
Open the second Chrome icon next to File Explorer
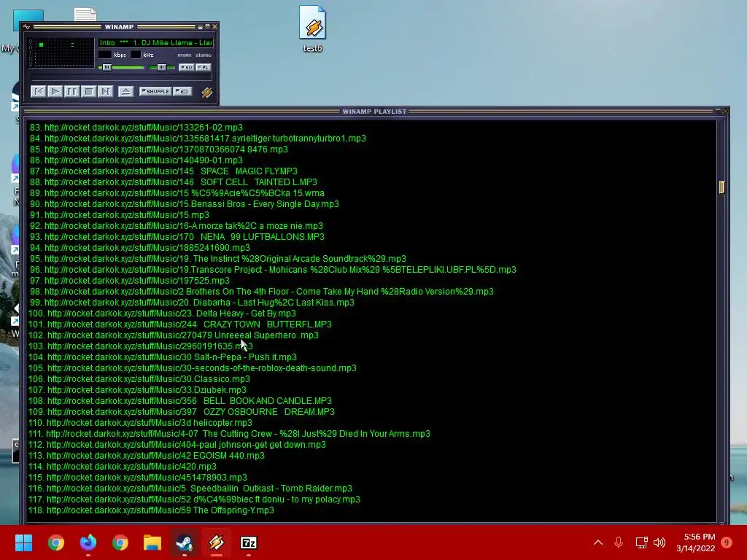coord(120,542)
